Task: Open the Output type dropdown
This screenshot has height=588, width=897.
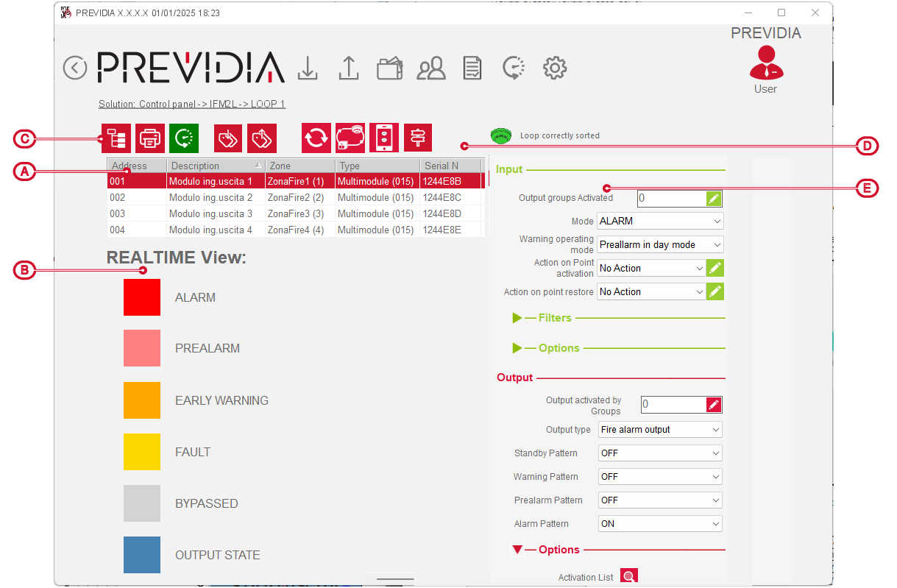Action: 660,430
